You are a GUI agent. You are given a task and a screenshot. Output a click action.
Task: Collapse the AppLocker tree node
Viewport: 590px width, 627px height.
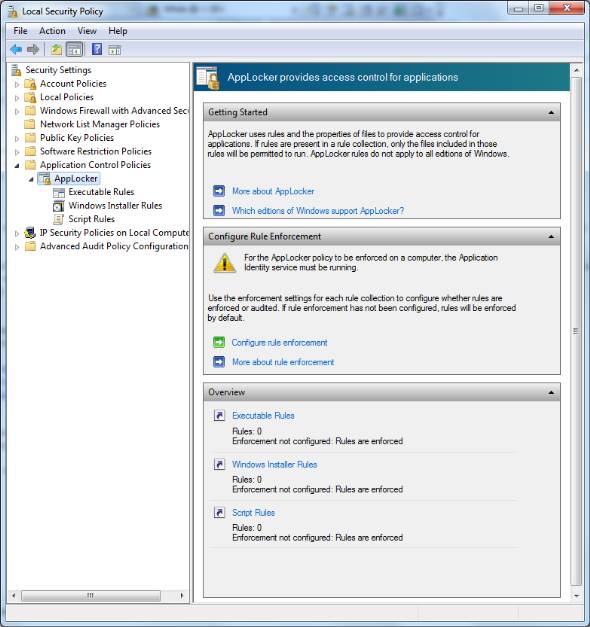[x=31, y=180]
